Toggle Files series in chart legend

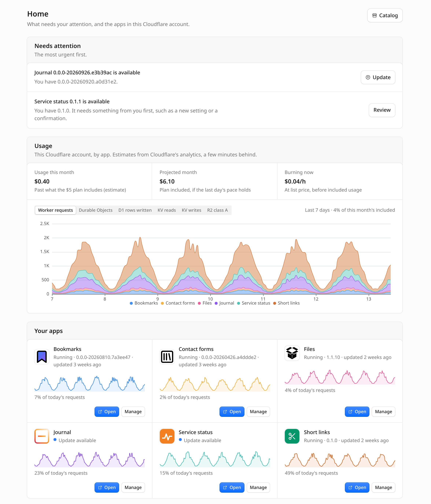pyautogui.click(x=205, y=303)
